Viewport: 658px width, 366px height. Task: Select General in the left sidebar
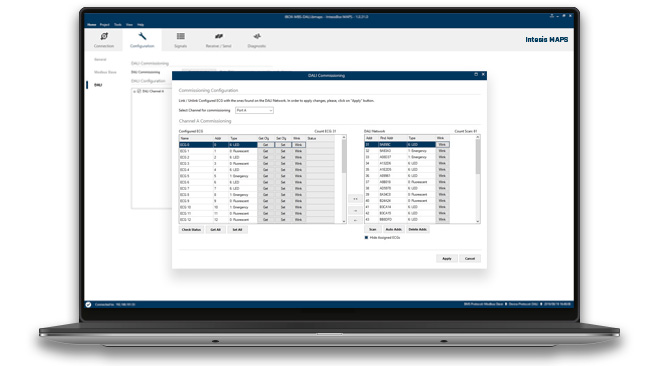(100, 60)
